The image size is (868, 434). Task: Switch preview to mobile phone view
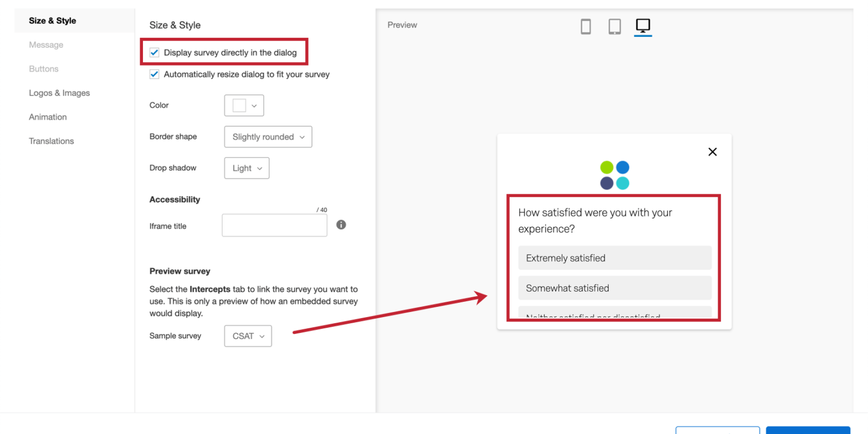pyautogui.click(x=585, y=26)
